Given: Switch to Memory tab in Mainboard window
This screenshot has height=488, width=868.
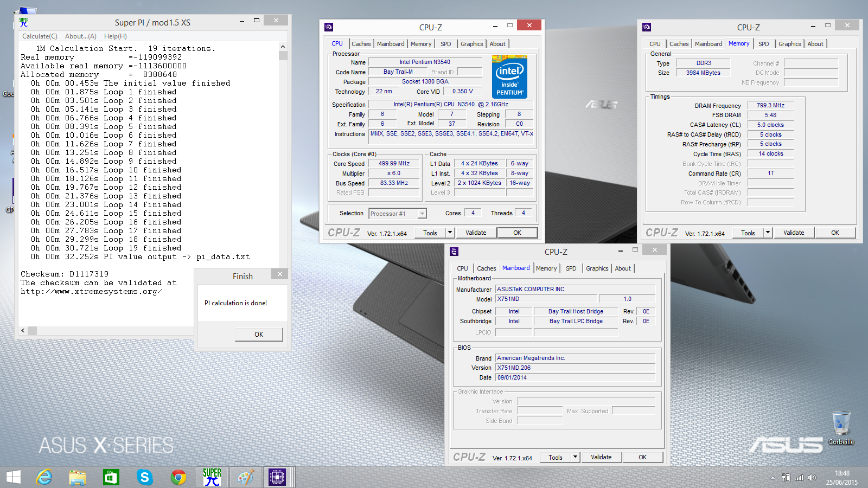Looking at the screenshot, I should pos(546,268).
